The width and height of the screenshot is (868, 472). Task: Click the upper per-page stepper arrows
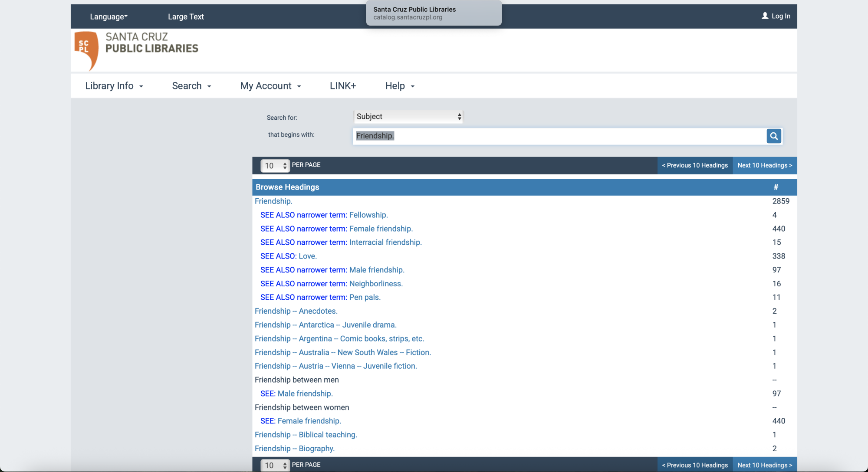point(285,165)
